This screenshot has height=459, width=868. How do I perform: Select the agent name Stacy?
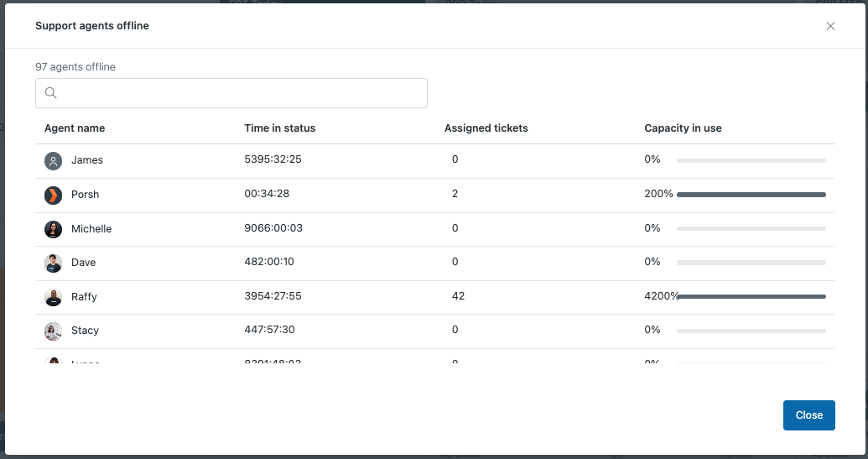(85, 331)
